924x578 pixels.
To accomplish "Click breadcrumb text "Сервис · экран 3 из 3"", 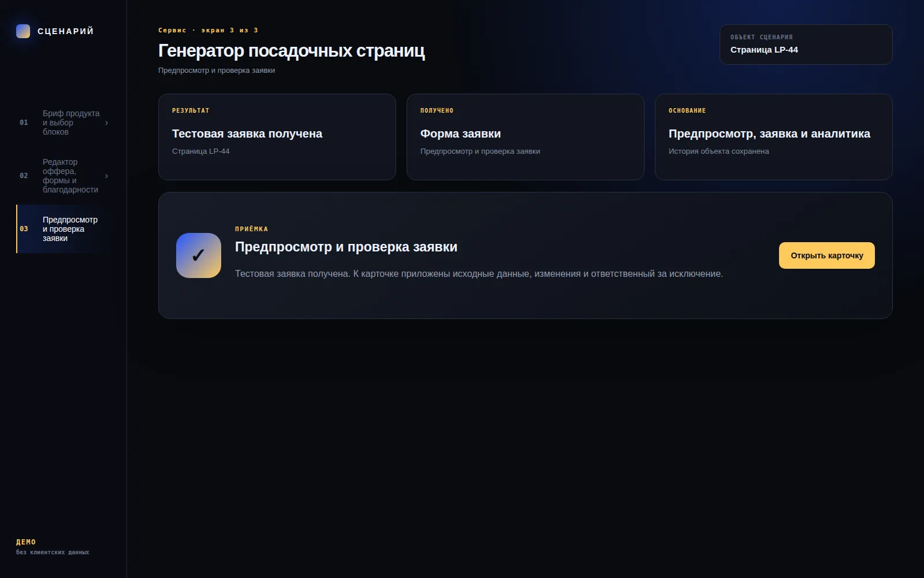I will [208, 30].
